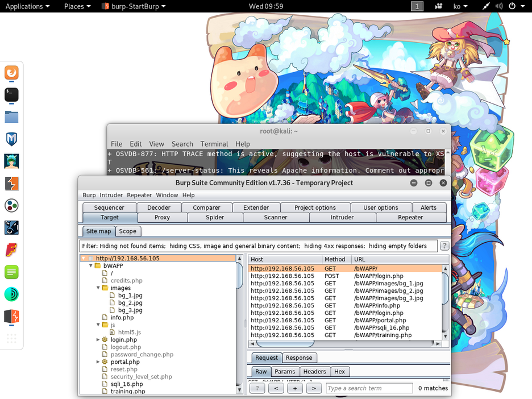This screenshot has height=399, width=532.
Task: Click the plus search options button
Action: [295, 388]
